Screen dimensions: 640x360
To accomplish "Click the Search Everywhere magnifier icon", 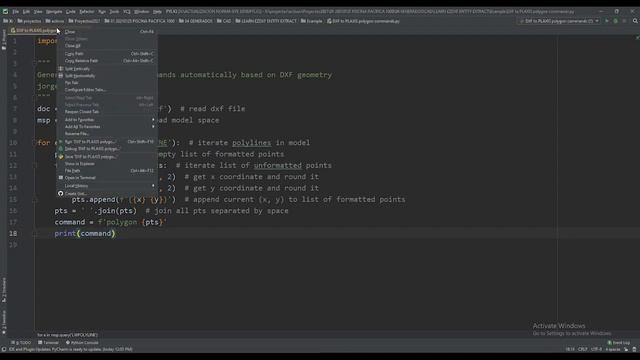I will point(635,21).
